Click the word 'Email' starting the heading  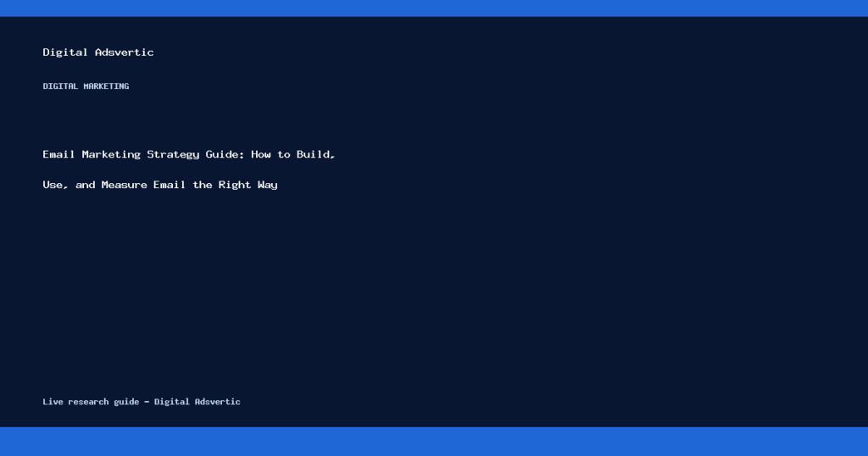coord(58,154)
